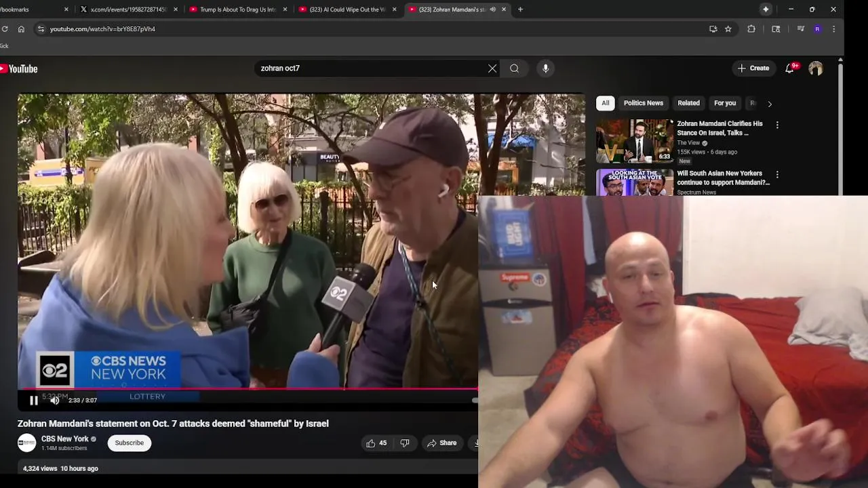
Task: Start voice search with the microphone icon
Action: coord(545,68)
